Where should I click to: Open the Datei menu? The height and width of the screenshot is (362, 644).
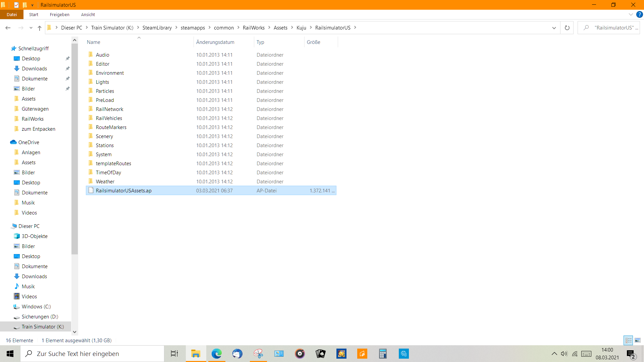(x=12, y=14)
